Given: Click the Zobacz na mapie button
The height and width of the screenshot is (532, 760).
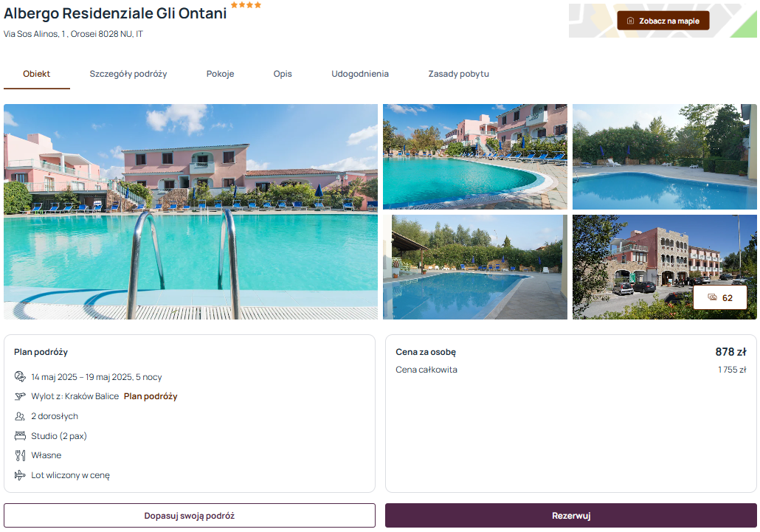Looking at the screenshot, I should (x=663, y=21).
